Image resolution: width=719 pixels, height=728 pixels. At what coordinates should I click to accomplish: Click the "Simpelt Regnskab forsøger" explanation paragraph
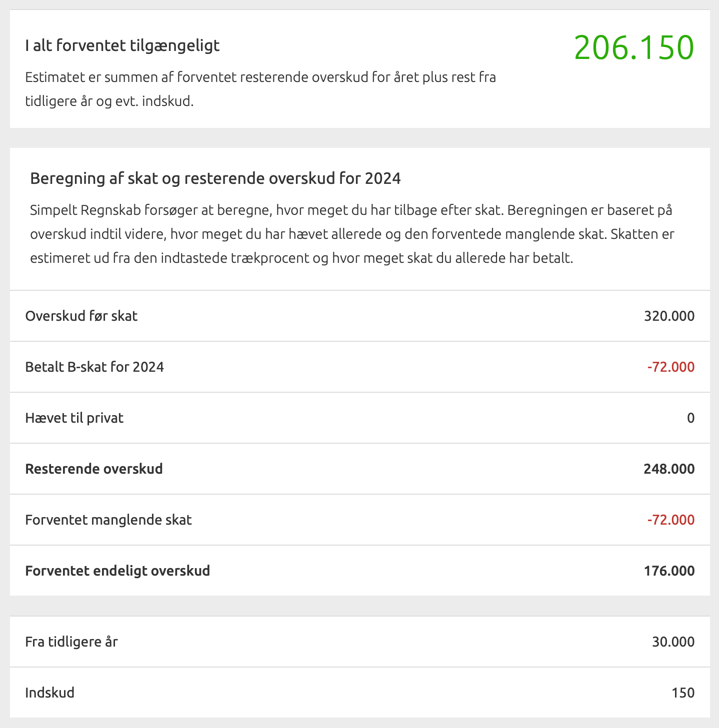pos(352,234)
